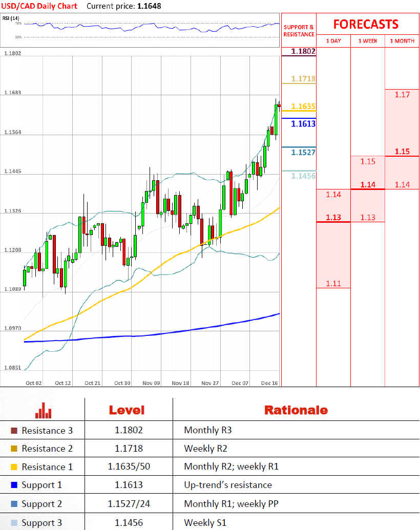Click the 1.1718 level cell in table

[x=129, y=449]
